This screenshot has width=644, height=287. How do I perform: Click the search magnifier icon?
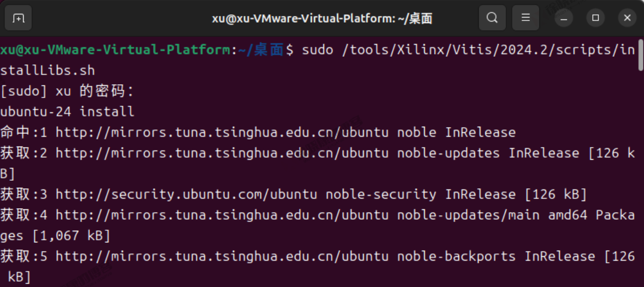point(492,19)
